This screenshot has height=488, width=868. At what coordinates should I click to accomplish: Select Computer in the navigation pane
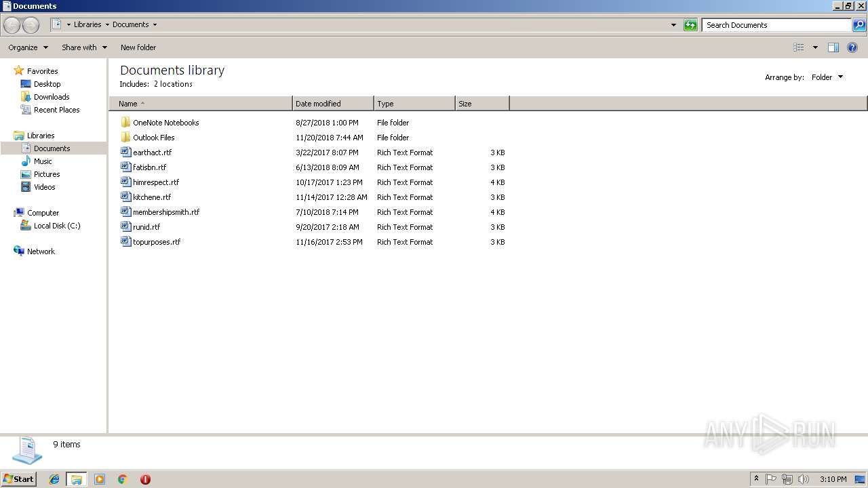pos(43,213)
